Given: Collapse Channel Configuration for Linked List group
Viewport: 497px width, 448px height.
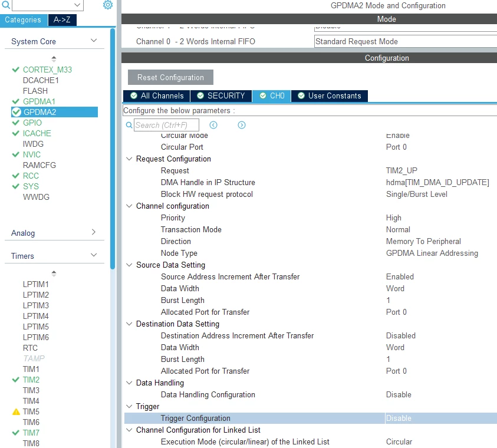Looking at the screenshot, I should tap(129, 430).
